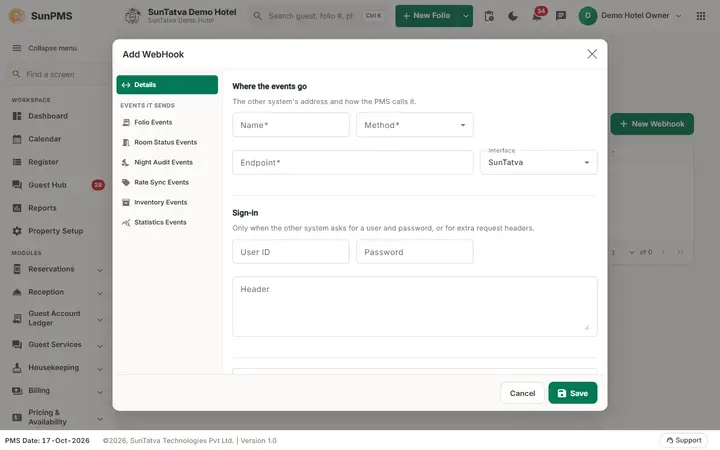Expand the Housekeeping chevron

(100, 369)
